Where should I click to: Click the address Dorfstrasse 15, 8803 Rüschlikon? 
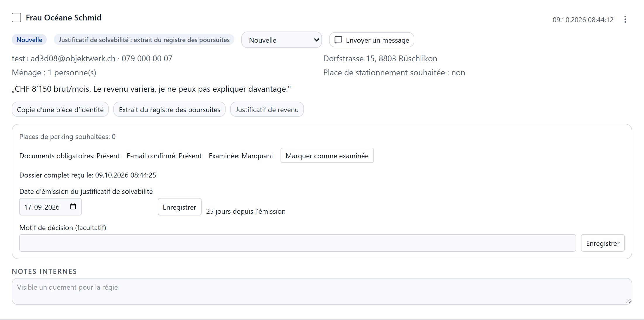click(380, 58)
